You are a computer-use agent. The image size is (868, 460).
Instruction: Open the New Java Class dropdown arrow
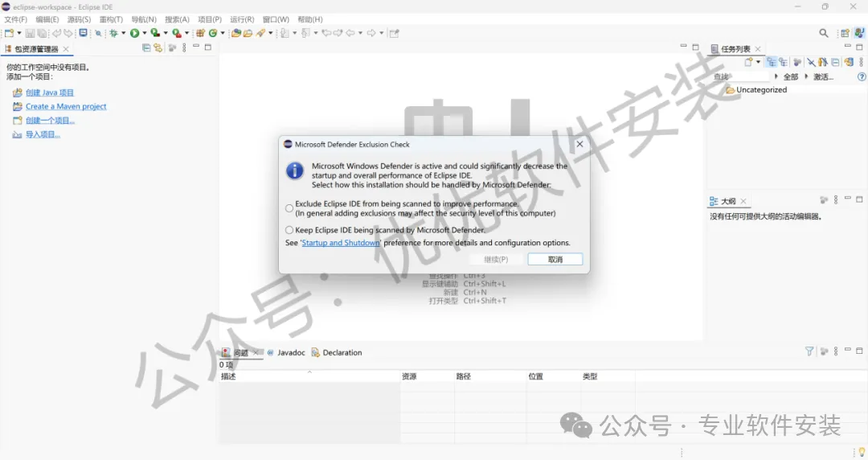tap(223, 33)
